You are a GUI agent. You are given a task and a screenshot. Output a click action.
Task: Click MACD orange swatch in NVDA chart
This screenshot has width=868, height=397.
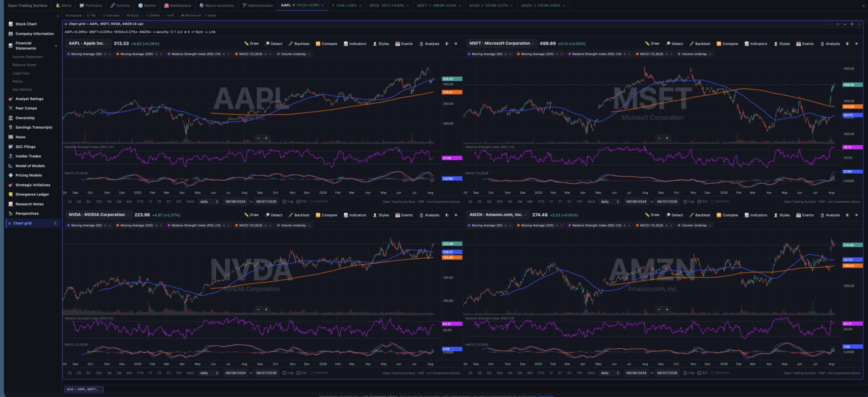[236, 225]
